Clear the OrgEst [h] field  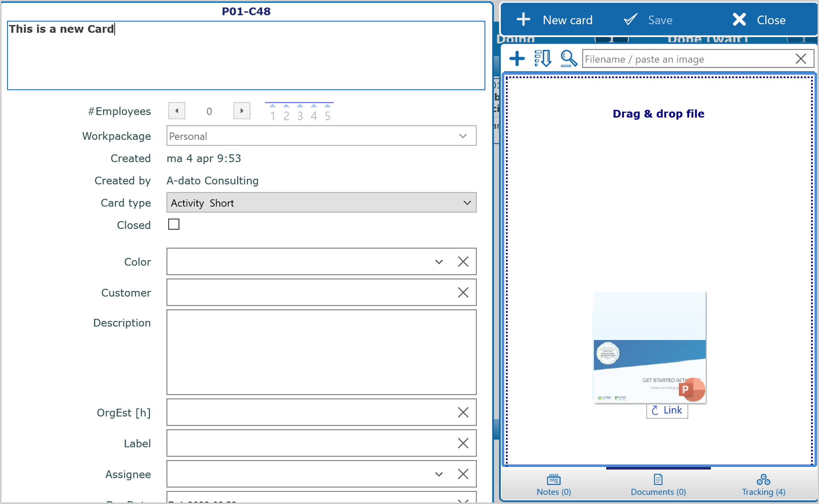(463, 412)
